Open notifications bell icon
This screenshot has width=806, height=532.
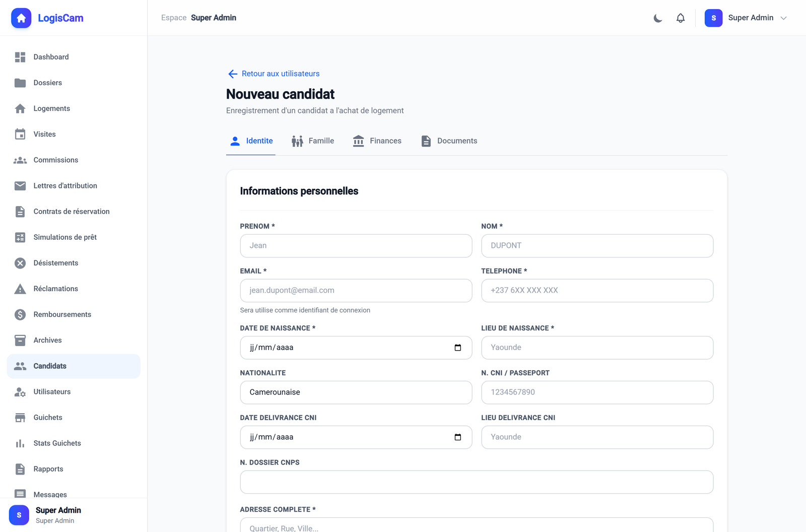tap(681, 18)
